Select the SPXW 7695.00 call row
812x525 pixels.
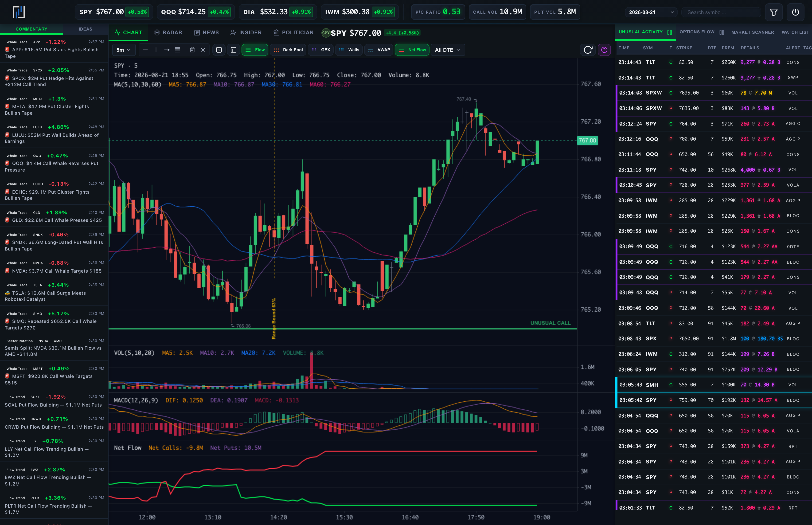(x=714, y=93)
